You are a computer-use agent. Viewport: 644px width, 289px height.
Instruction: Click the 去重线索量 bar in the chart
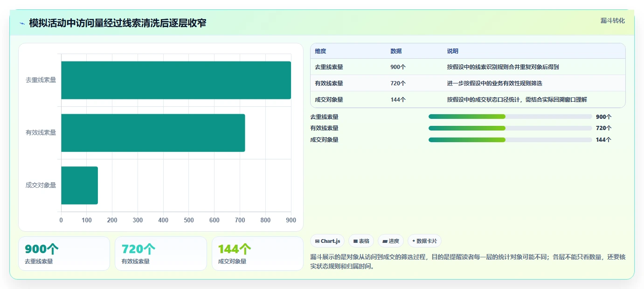[x=176, y=80]
